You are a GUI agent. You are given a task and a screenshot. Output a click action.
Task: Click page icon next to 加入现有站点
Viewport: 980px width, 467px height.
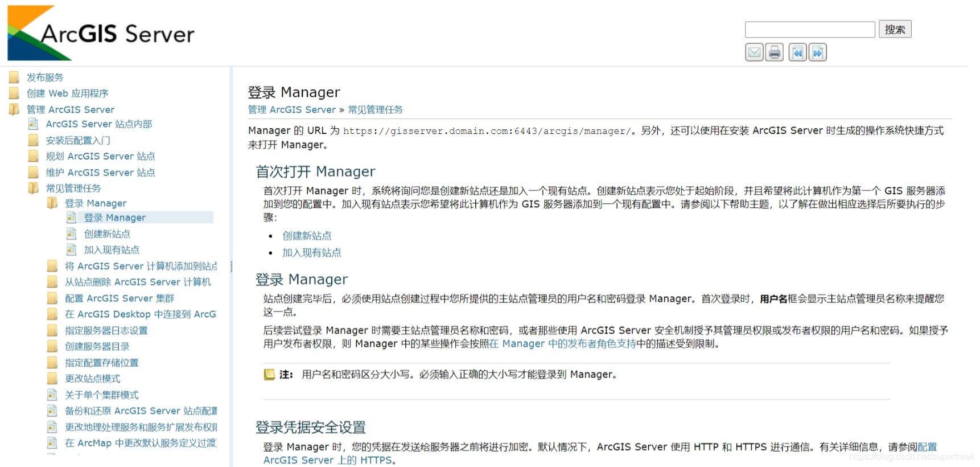(72, 249)
